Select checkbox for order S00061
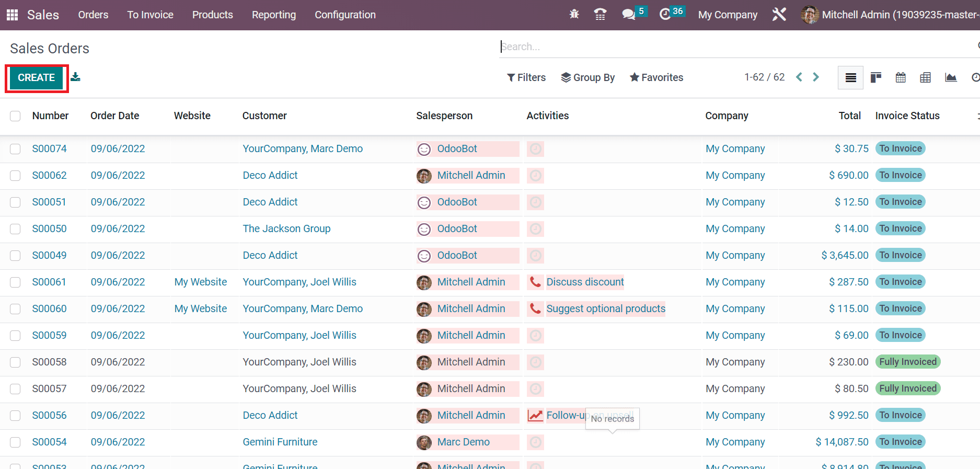The image size is (980, 469). [15, 282]
